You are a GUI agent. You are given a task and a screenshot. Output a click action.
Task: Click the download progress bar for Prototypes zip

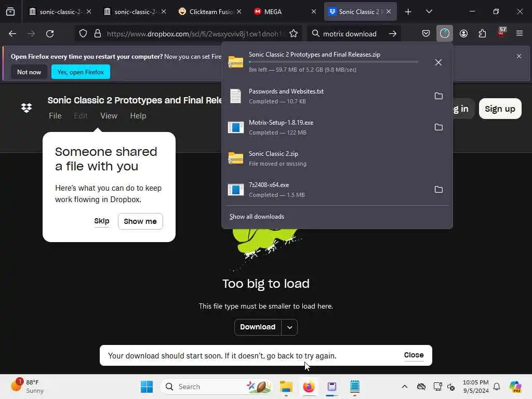click(333, 62)
